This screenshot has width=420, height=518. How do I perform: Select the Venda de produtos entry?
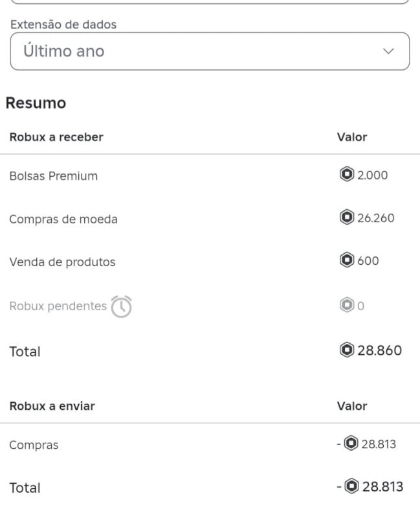(x=61, y=262)
